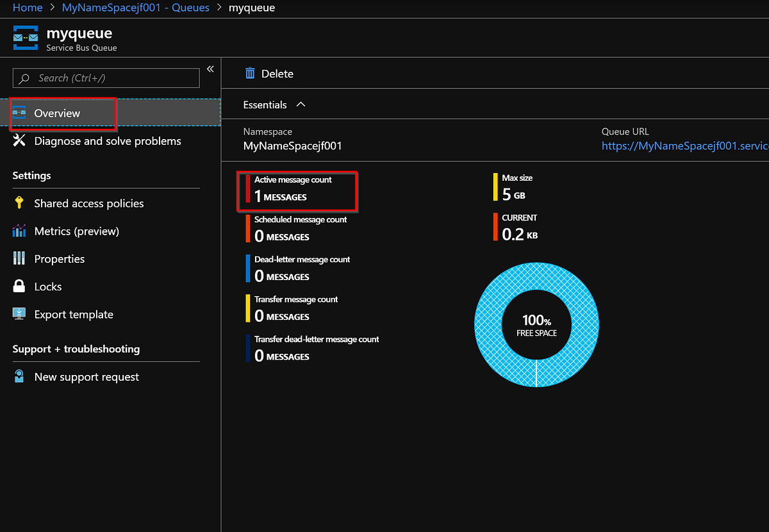Click the Overview sidebar icon
This screenshot has height=532, width=769.
[21, 113]
